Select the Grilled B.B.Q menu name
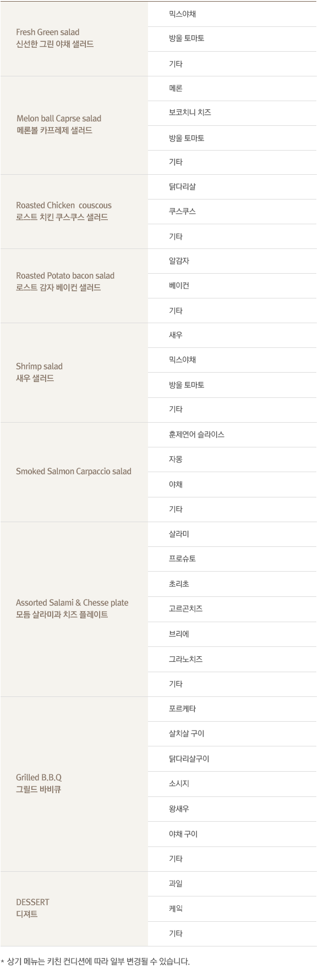Image resolution: width=318 pixels, height=980 pixels. pyautogui.click(x=39, y=778)
